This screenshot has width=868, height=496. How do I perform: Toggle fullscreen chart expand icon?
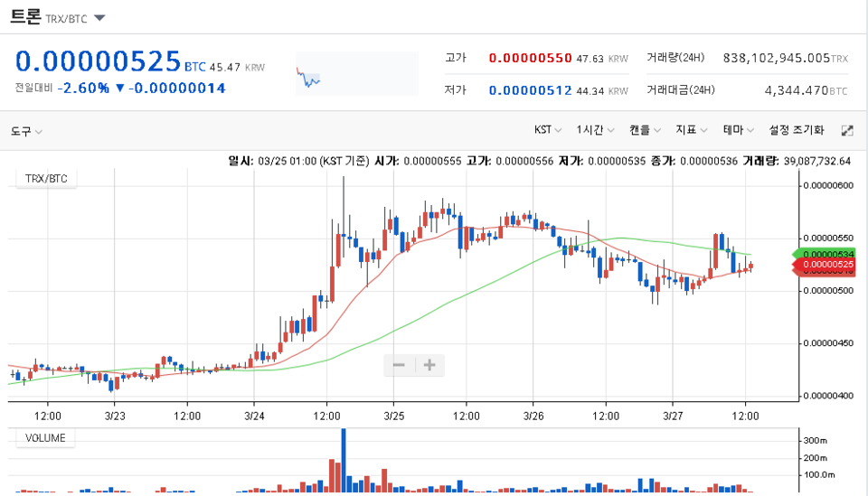[847, 130]
